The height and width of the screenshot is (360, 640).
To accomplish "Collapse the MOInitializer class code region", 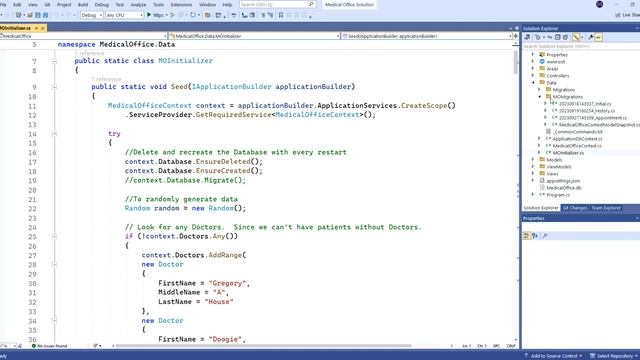I will point(54,61).
